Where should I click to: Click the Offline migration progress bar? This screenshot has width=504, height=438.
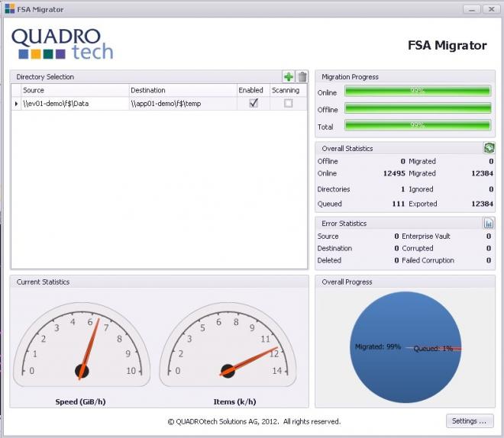418,108
